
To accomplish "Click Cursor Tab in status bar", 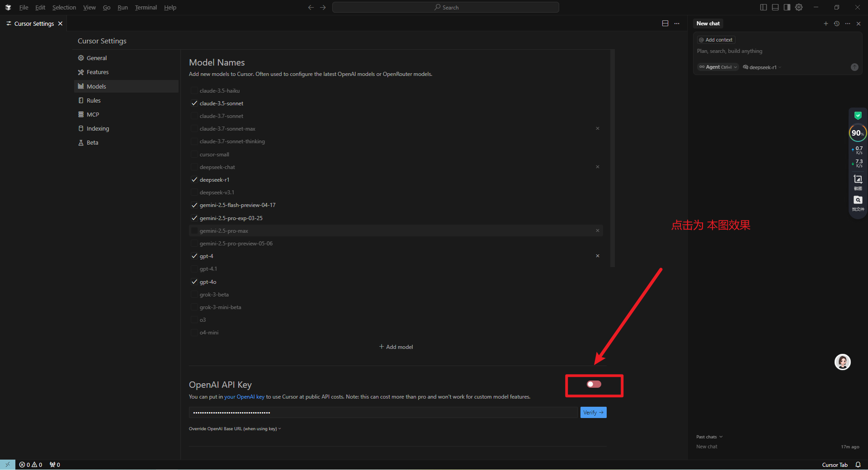I will point(835,465).
